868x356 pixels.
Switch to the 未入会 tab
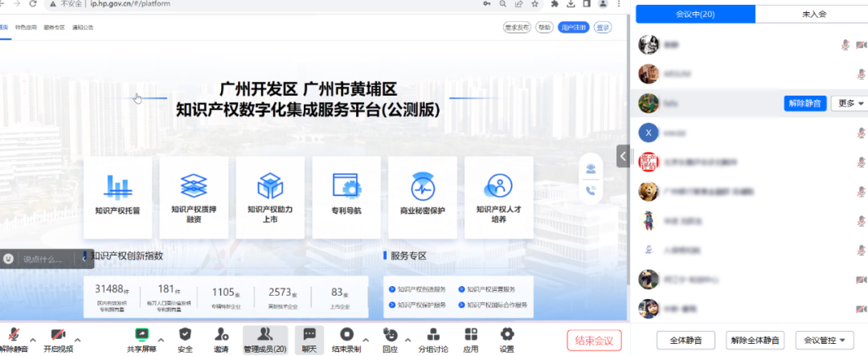point(811,14)
